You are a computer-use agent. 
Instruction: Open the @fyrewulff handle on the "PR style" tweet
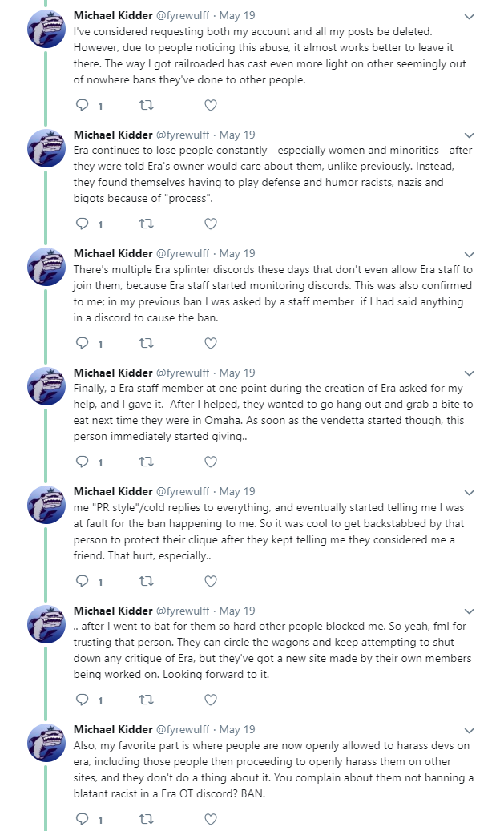[x=183, y=491]
